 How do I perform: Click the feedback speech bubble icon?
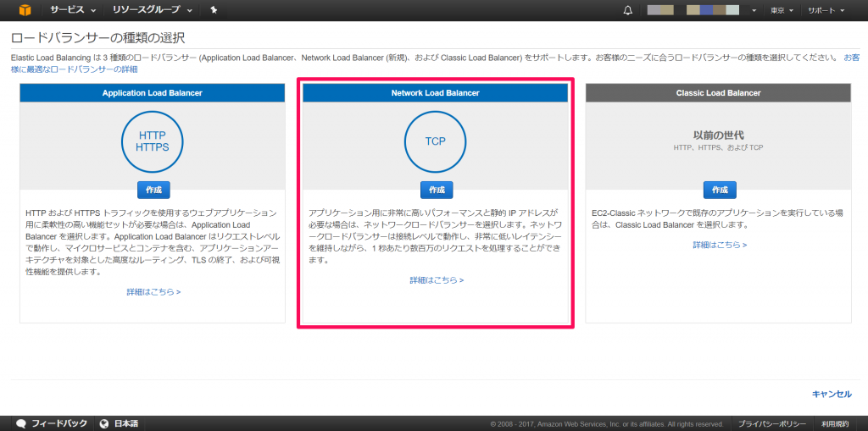coord(21,424)
